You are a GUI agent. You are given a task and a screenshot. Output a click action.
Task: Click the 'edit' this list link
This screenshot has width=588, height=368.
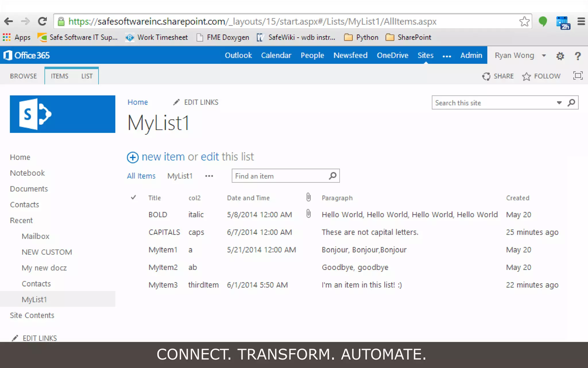click(x=210, y=157)
